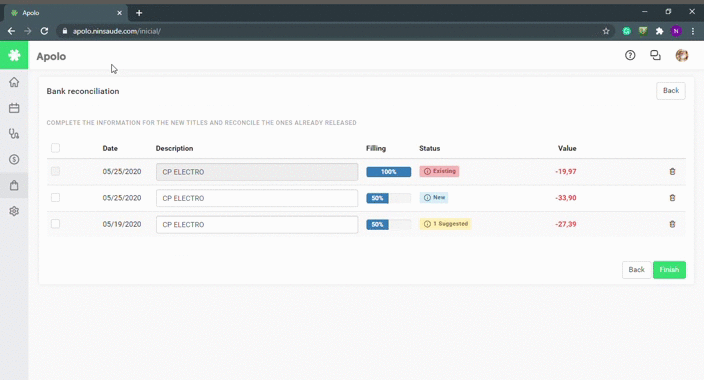
Task: Click the Existing status badge
Action: (x=439, y=171)
